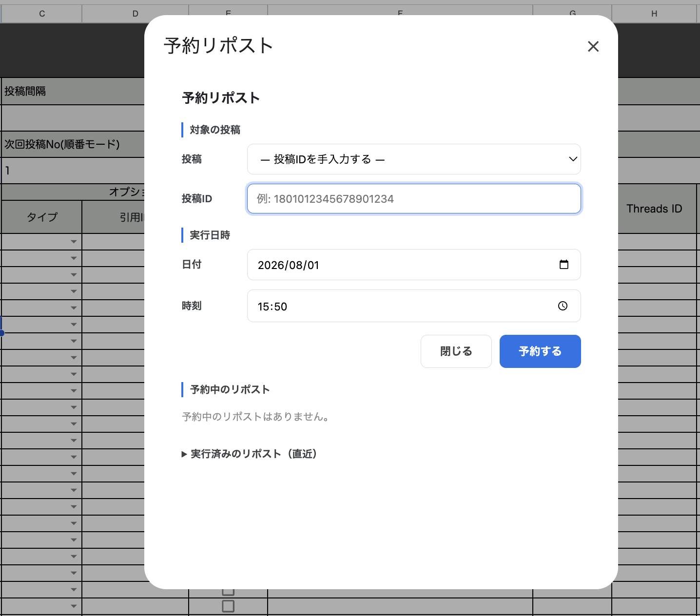The image size is (700, 616).
Task: Close the 予約リポスト dialog with X
Action: [593, 46]
